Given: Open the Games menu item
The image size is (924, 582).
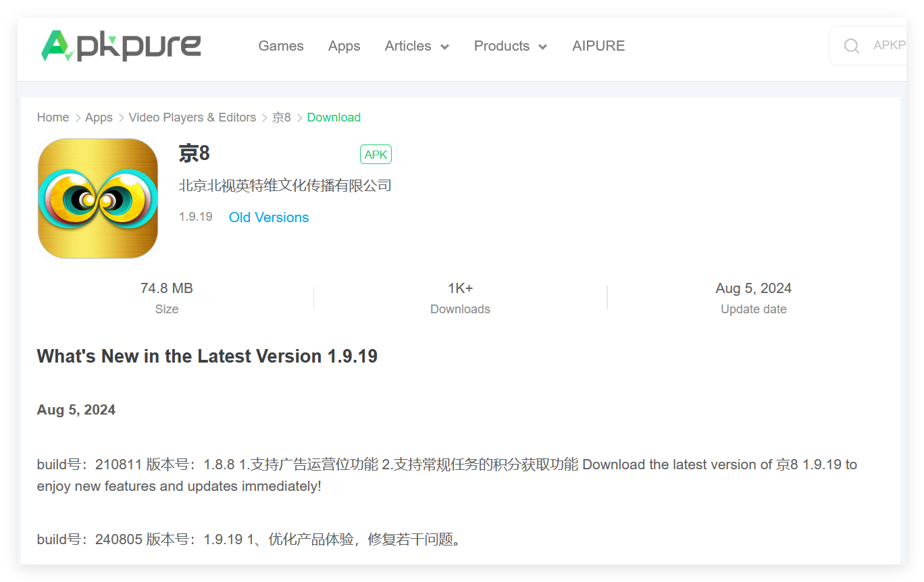Looking at the screenshot, I should pos(281,46).
